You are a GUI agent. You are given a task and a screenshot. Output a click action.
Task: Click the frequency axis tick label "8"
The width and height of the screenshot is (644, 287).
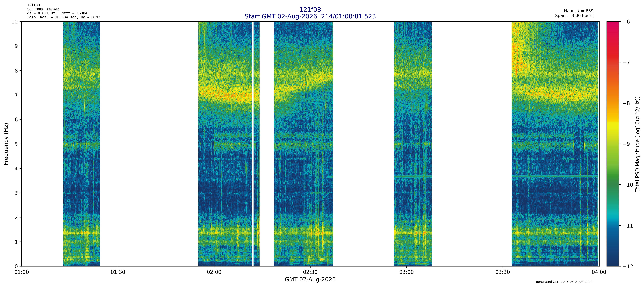click(x=16, y=71)
